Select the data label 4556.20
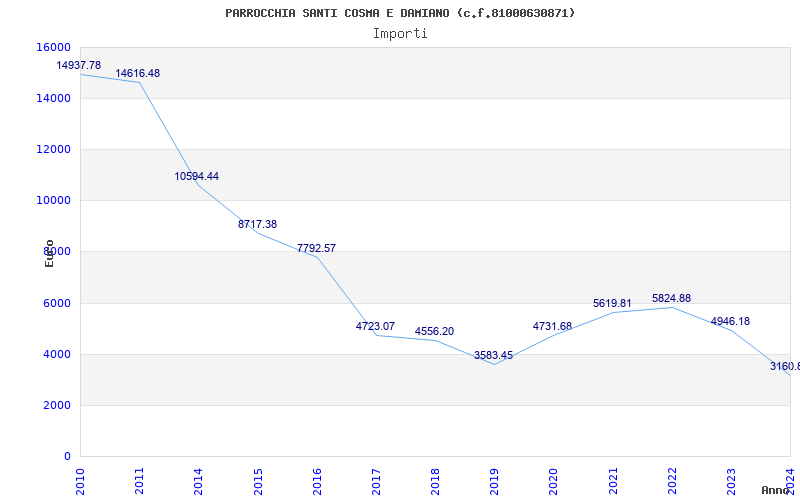This screenshot has width=800, height=500. tap(434, 332)
